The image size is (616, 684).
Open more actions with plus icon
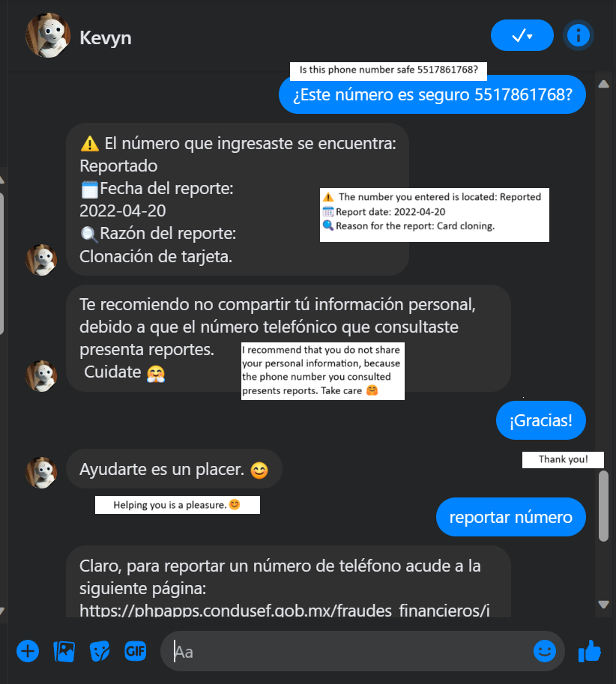[28, 651]
